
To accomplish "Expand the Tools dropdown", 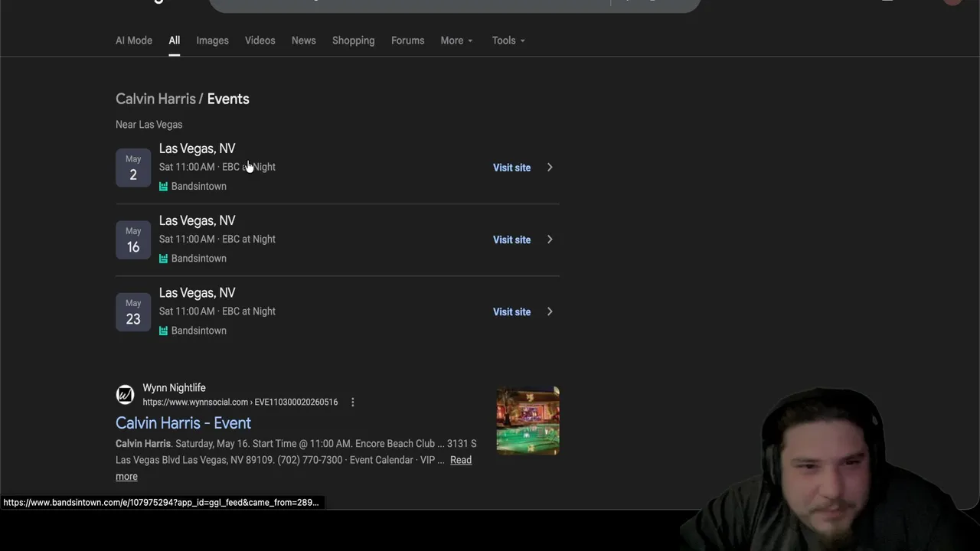I will point(508,41).
